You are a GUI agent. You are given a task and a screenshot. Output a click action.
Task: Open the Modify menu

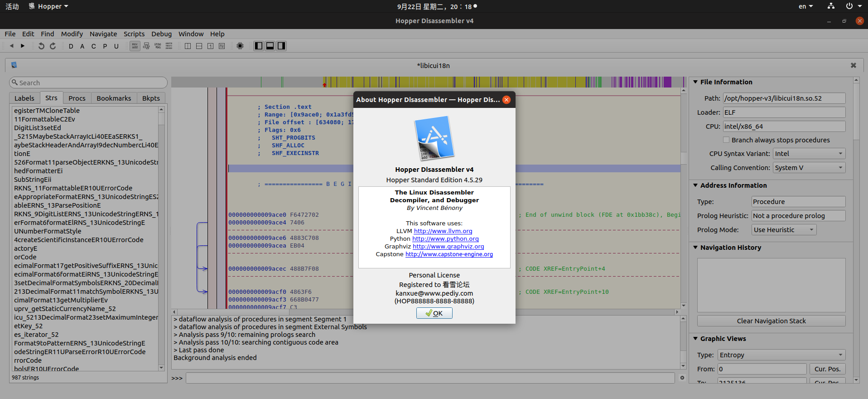[x=72, y=34]
